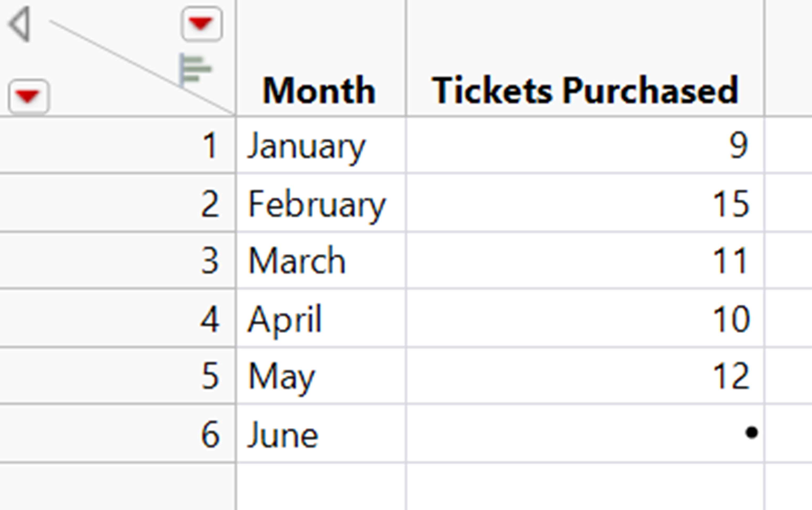This screenshot has height=510, width=812.
Task: Select row number 3
Action: coord(117,260)
